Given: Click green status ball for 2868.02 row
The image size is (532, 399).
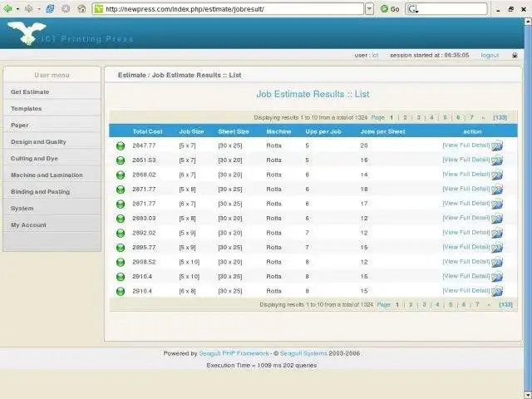Looking at the screenshot, I should coord(121,175).
